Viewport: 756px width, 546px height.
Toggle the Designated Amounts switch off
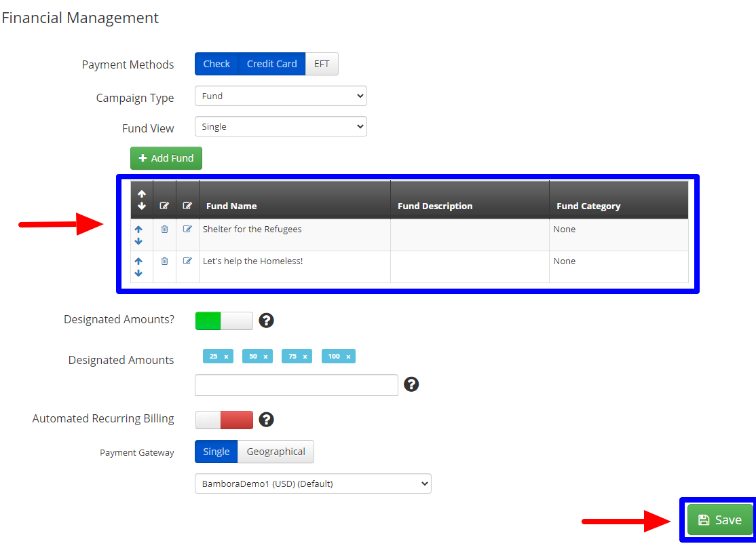click(224, 321)
